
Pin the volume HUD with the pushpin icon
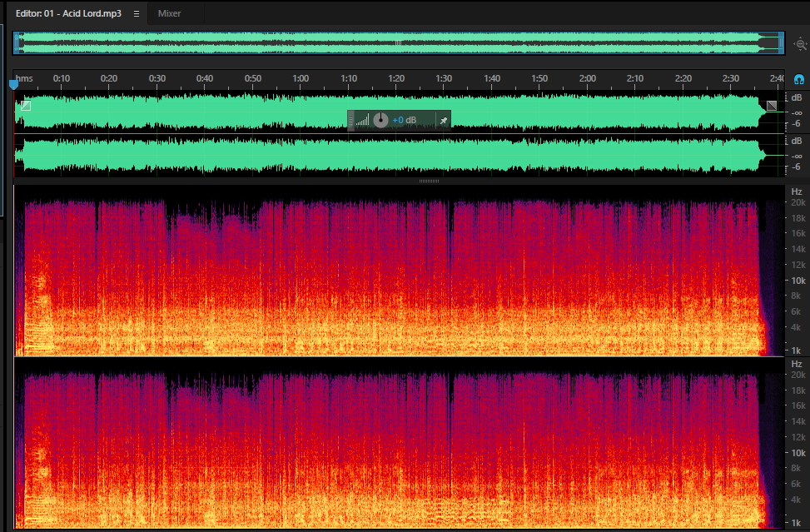pos(443,121)
